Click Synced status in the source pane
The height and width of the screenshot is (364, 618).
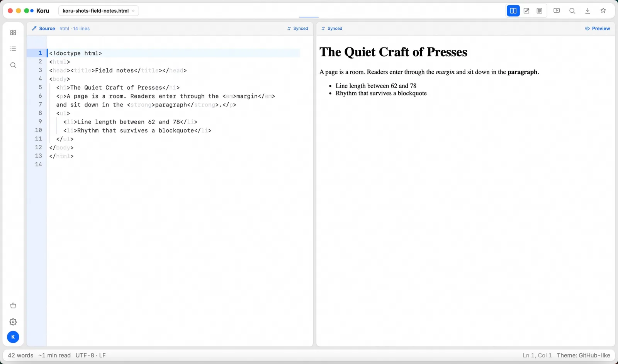[298, 29]
